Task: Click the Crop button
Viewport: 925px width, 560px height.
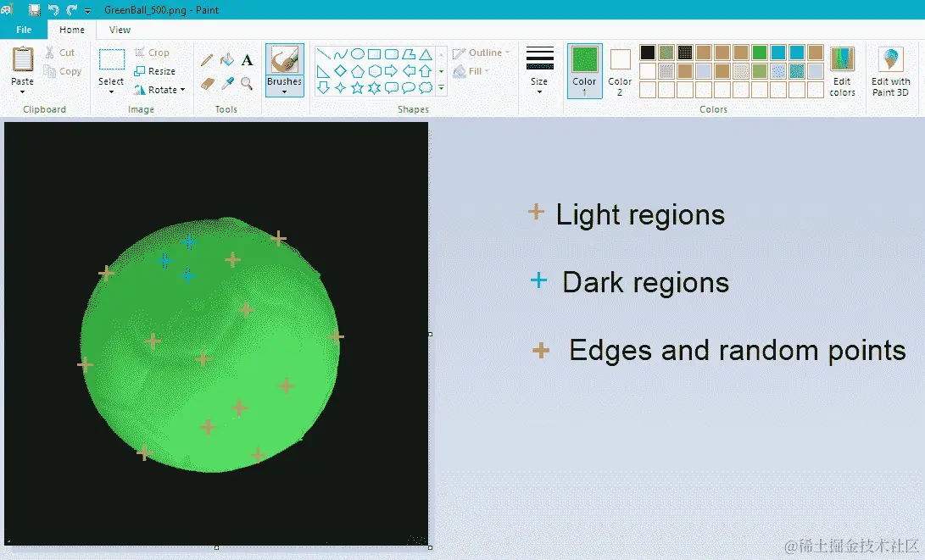Action: (152, 53)
